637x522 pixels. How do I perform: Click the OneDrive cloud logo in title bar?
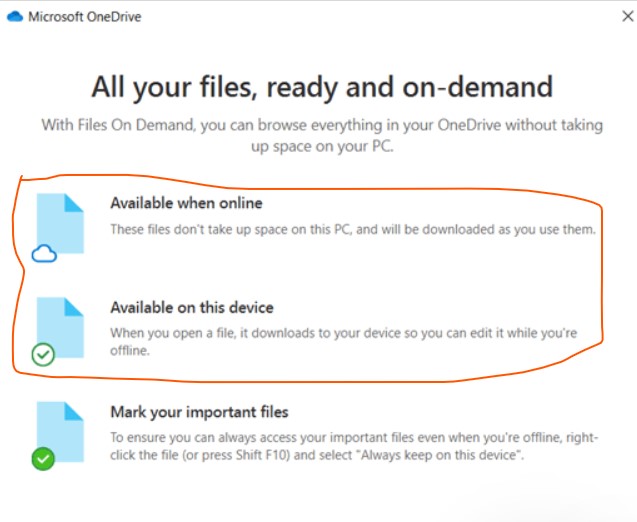coord(15,17)
